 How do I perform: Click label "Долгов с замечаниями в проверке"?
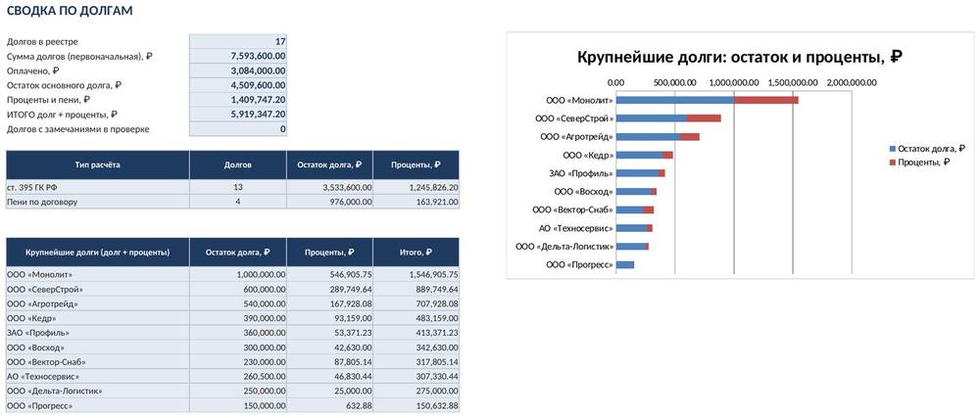[x=77, y=129]
